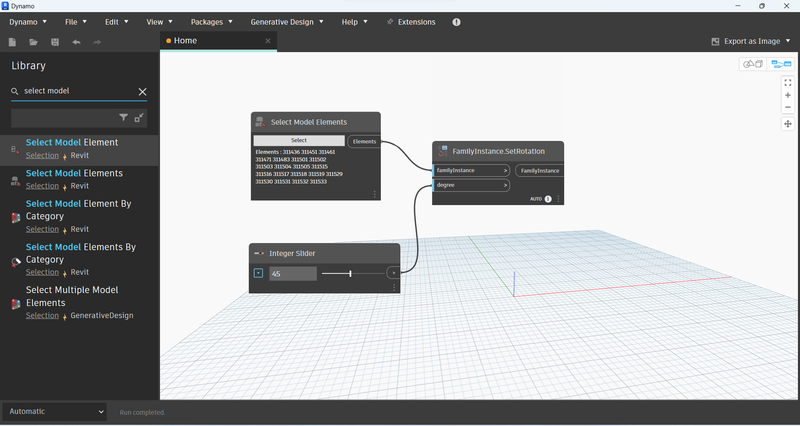800x426 pixels.
Task: Click the Integer Slider node icon
Action: click(259, 253)
